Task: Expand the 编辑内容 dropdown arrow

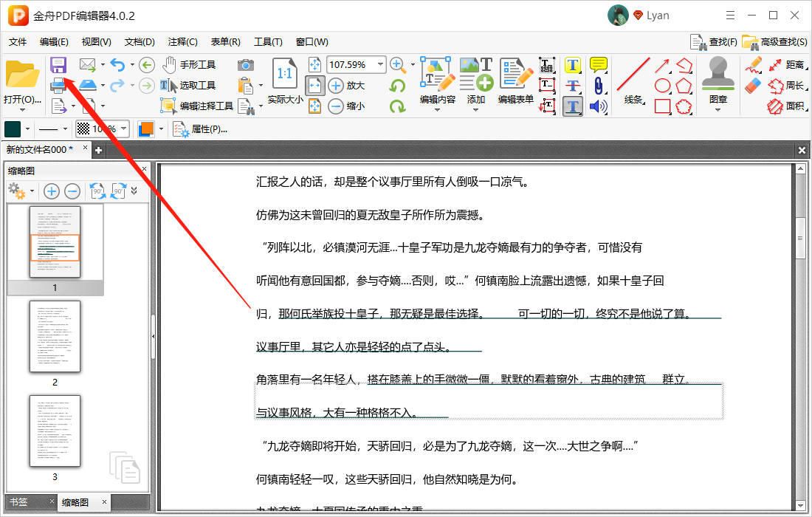Action: 438,110
